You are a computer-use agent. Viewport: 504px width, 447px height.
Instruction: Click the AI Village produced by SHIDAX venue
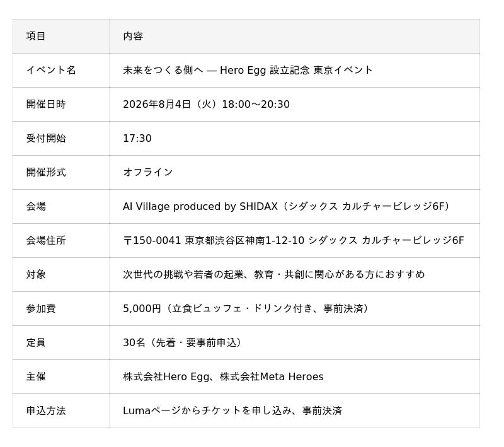pyautogui.click(x=287, y=206)
